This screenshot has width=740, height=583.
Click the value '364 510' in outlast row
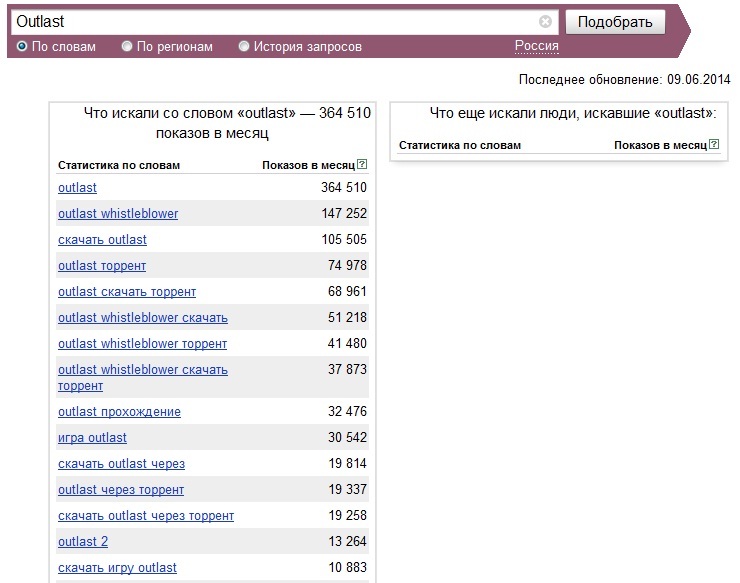point(344,187)
